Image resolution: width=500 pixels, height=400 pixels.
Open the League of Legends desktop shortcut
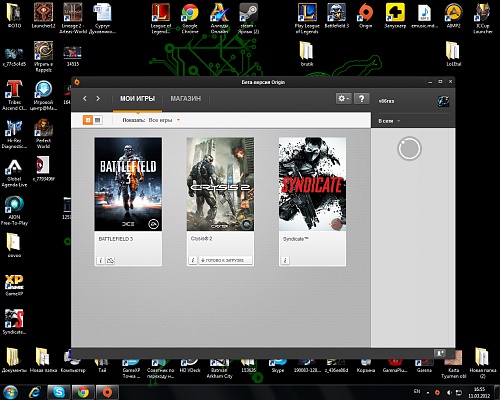click(161, 19)
